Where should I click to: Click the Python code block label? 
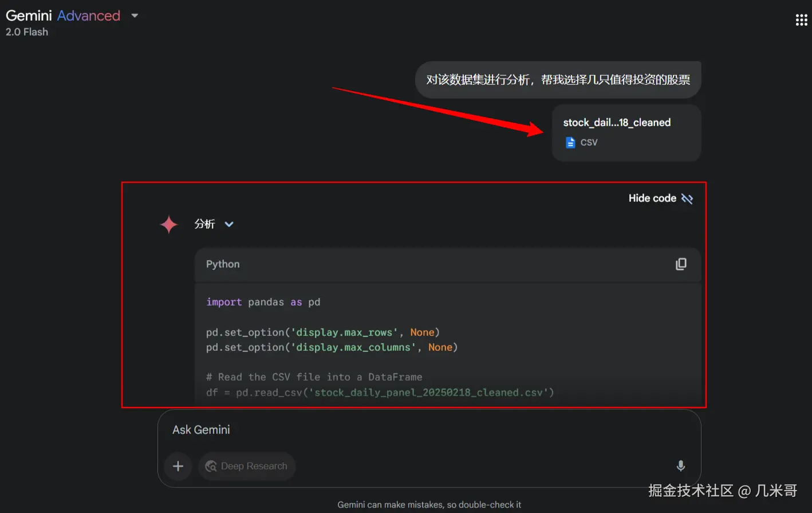click(x=223, y=264)
